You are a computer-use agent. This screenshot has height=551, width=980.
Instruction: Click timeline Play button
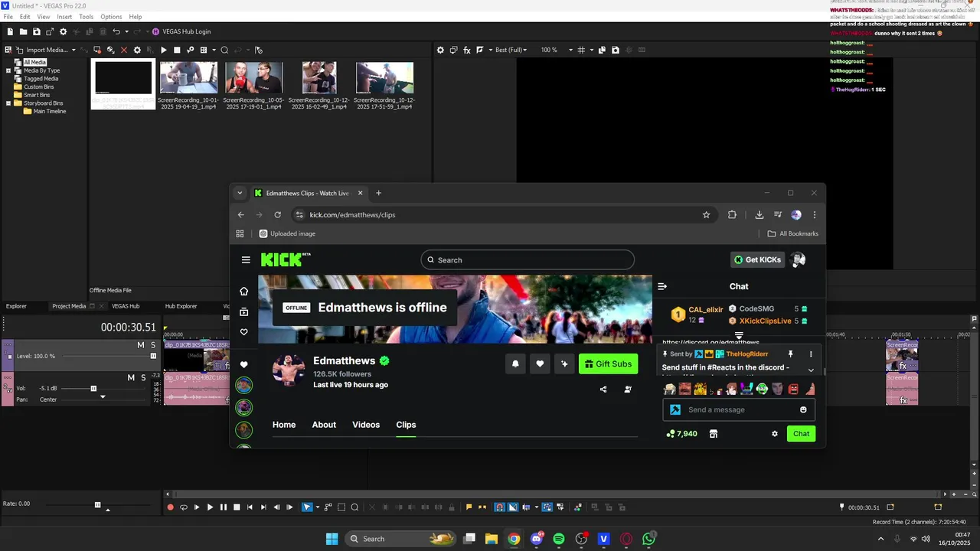tap(210, 507)
